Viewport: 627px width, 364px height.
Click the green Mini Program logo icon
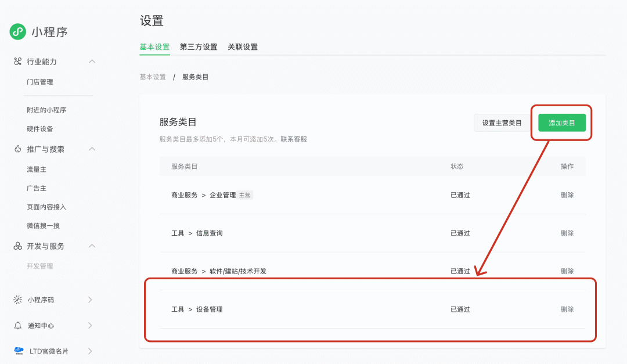[18, 32]
